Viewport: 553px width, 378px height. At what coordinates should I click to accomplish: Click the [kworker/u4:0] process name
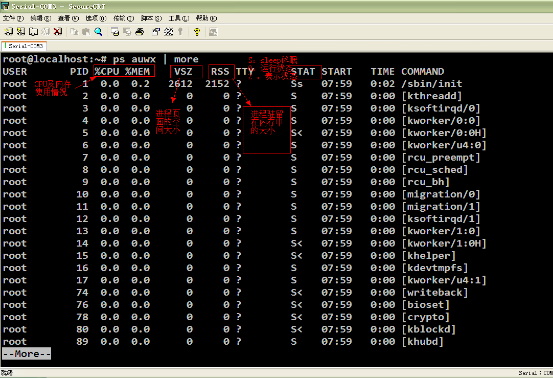click(444, 145)
